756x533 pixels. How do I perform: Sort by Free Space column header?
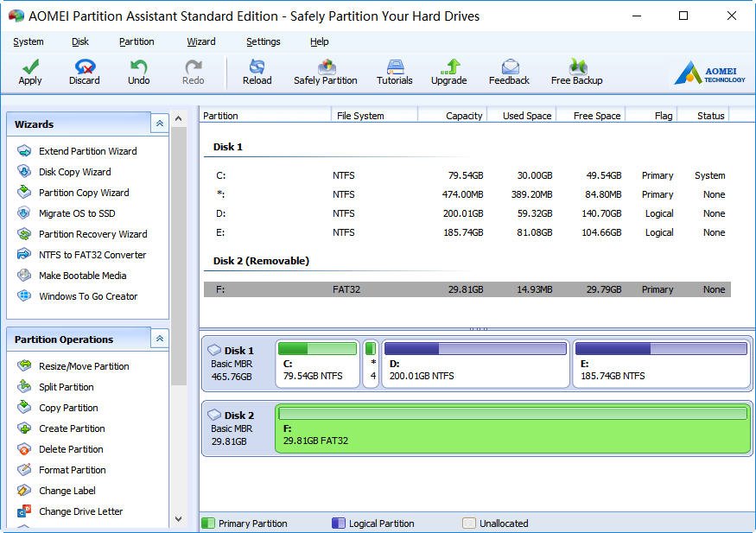[592, 116]
